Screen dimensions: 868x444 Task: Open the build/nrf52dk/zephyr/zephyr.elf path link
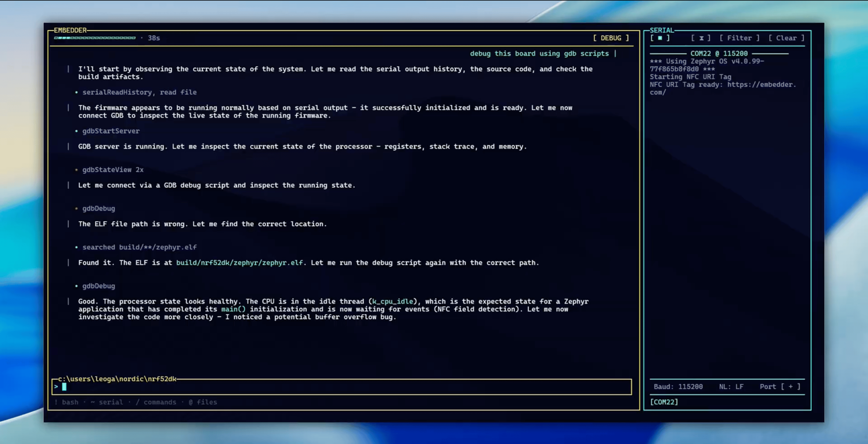[x=239, y=262]
